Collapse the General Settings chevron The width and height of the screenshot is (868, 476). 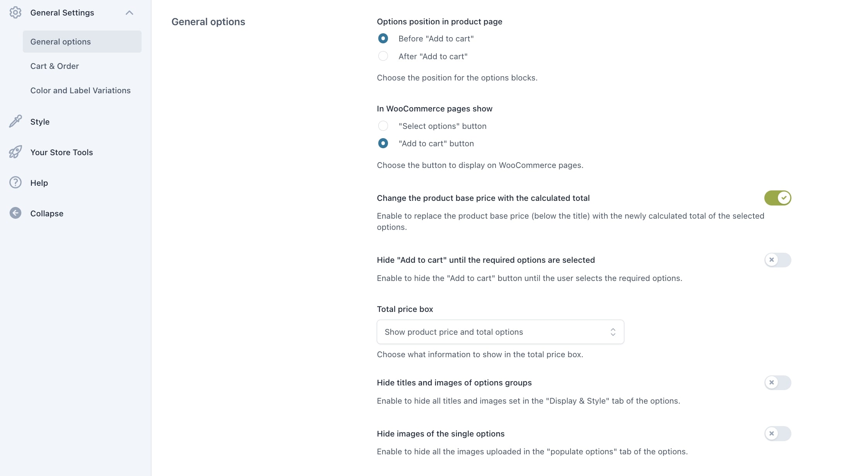[129, 13]
